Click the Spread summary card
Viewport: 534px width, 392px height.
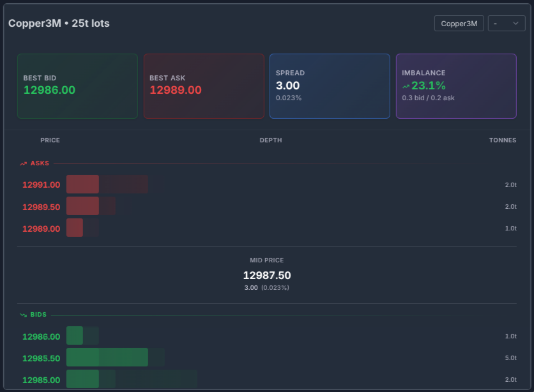click(330, 86)
